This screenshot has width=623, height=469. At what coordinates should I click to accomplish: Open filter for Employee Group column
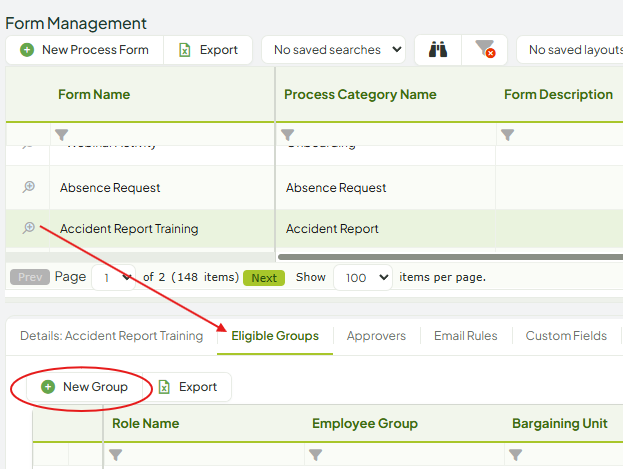point(315,455)
